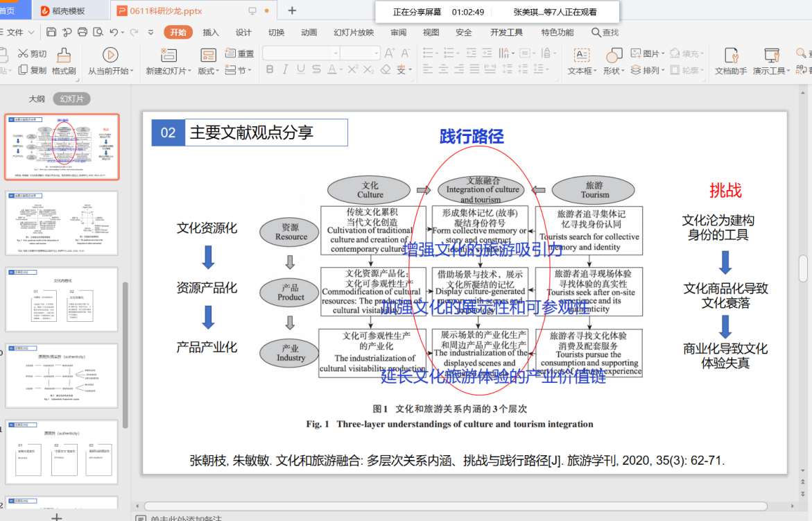Click the clear formatting eraser icon
Image resolution: width=812 pixels, height=521 pixels.
click(x=386, y=69)
